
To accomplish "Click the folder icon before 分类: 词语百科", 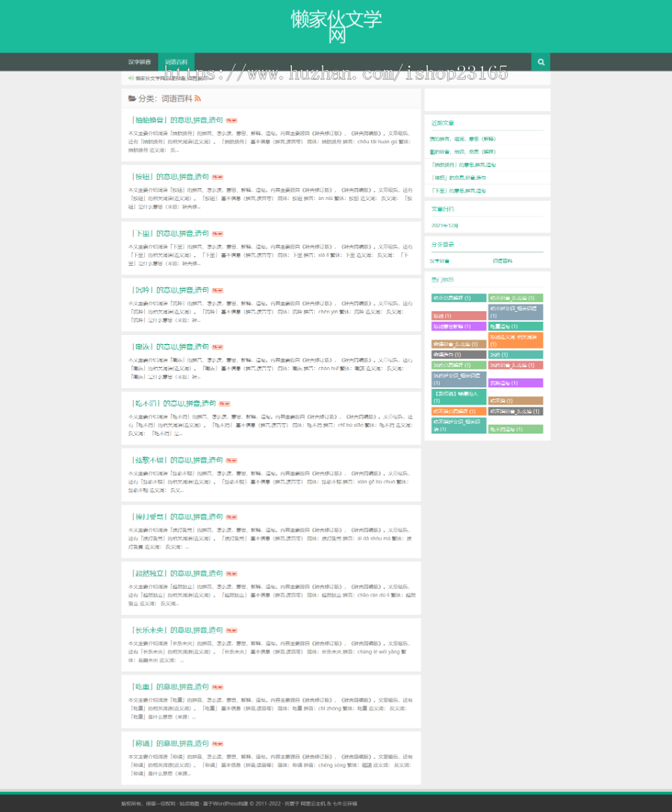I will (132, 99).
